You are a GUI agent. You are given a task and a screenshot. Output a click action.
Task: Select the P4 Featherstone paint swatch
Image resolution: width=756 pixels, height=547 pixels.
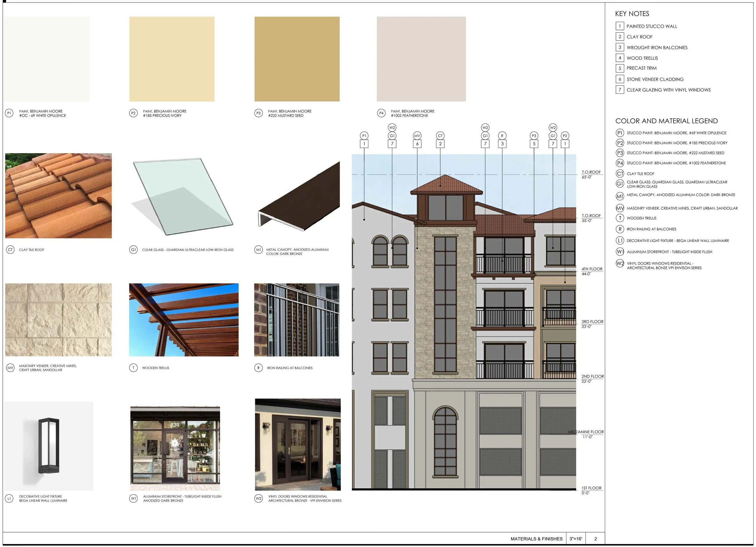tap(421, 59)
